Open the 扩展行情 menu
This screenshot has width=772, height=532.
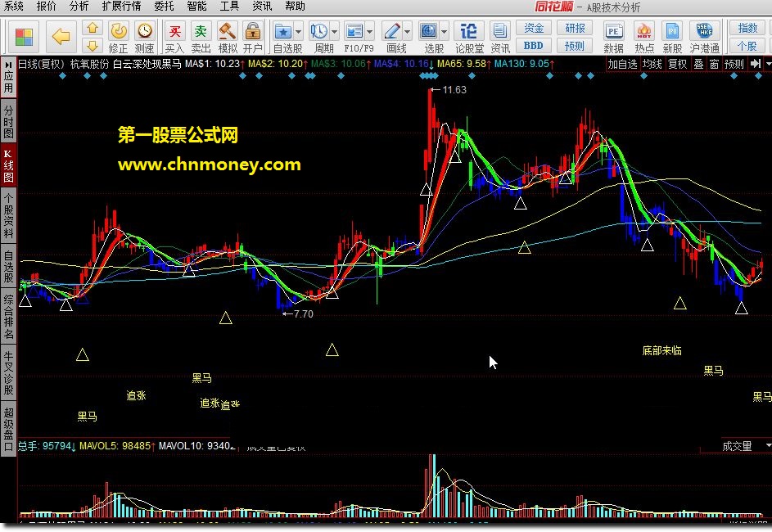tap(121, 6)
